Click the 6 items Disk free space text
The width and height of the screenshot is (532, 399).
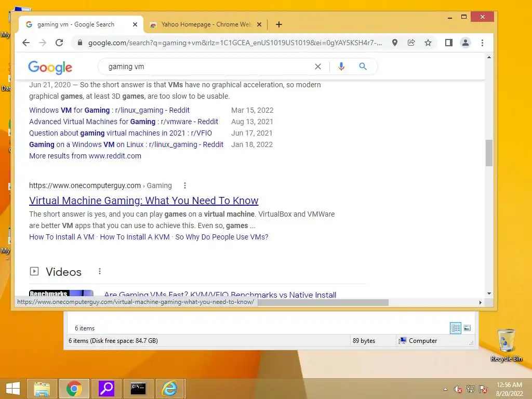113,341
